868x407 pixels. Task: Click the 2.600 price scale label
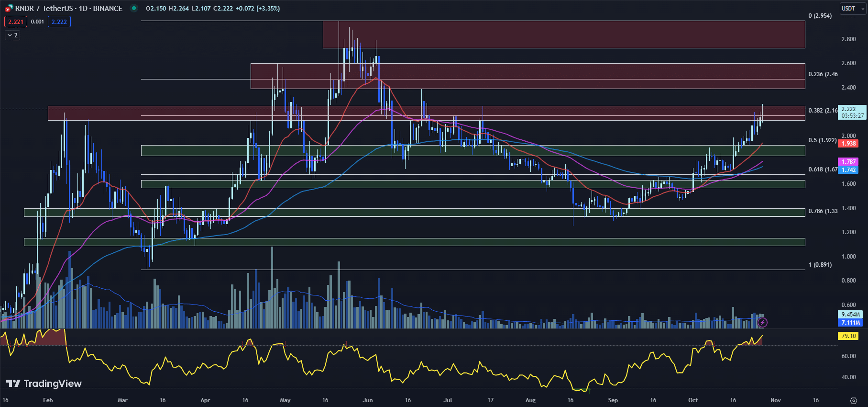[849, 63]
